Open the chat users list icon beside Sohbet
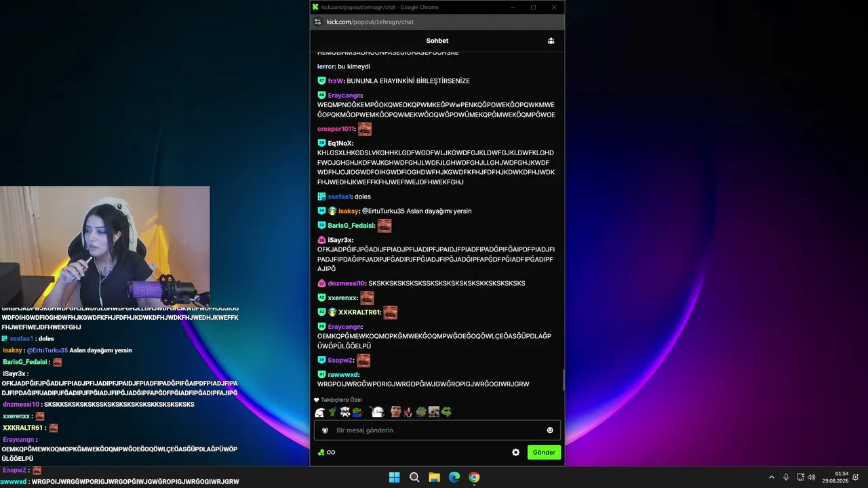 [x=551, y=41]
